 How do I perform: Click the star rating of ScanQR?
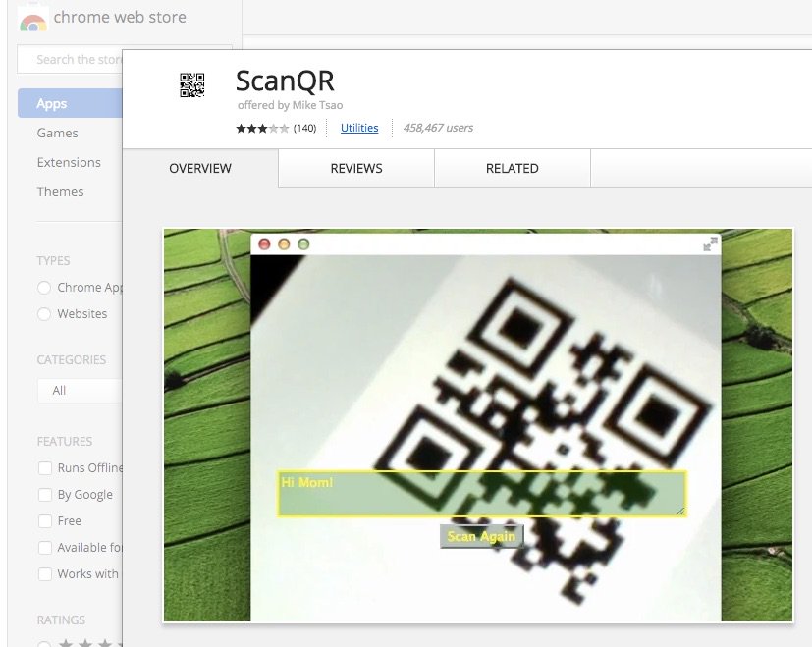tap(262, 128)
